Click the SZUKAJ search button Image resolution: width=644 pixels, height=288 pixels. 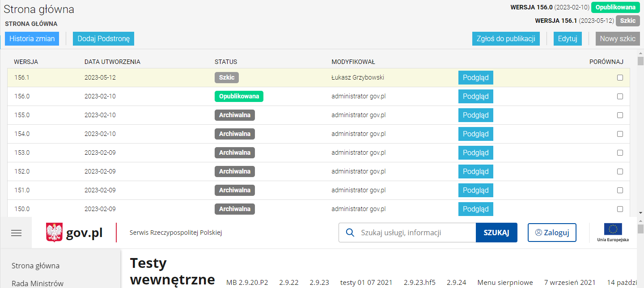(496, 233)
